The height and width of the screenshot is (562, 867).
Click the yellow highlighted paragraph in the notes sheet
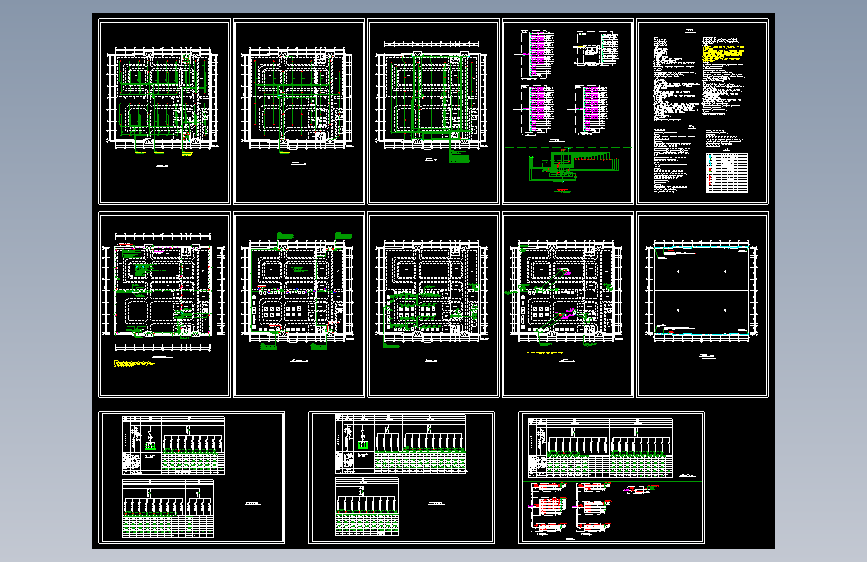click(724, 53)
